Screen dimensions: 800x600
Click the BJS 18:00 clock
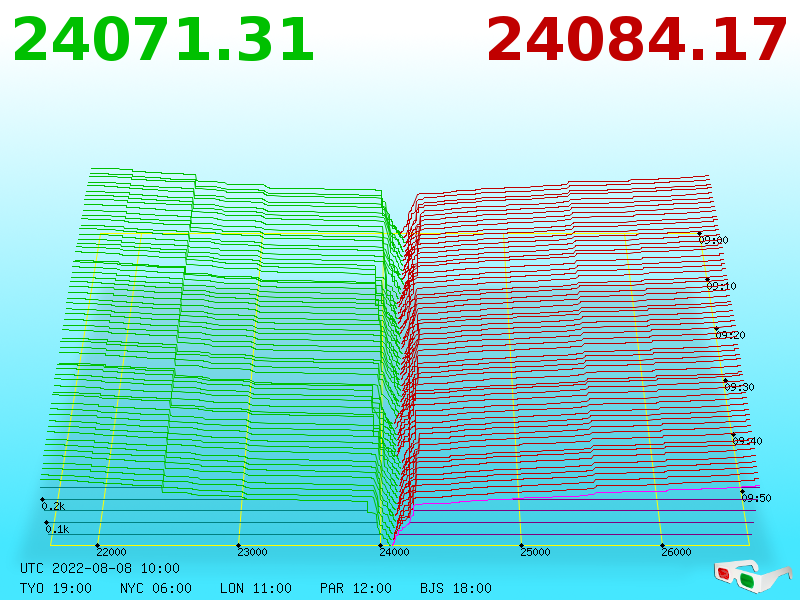456,588
